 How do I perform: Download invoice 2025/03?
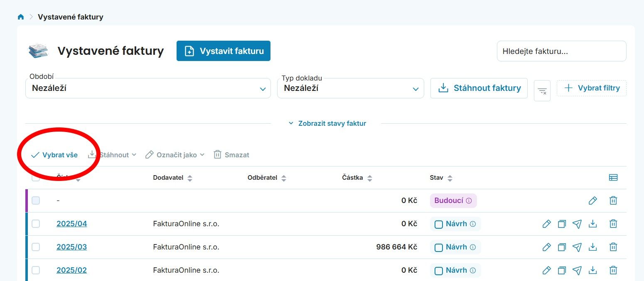pos(593,247)
